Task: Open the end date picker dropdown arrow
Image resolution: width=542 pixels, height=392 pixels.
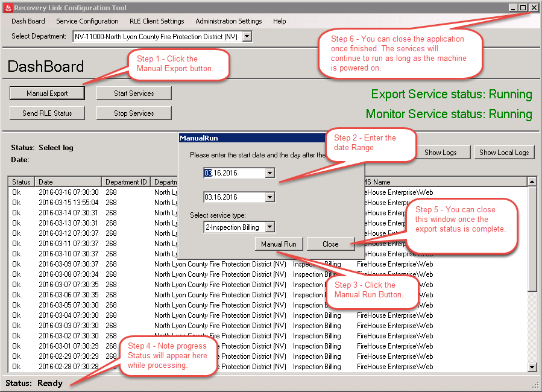Action: (269, 197)
